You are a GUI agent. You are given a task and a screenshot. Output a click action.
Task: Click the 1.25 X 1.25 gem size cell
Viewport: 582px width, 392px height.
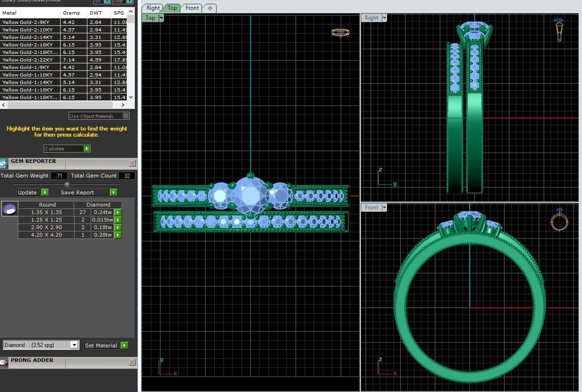[46, 220]
